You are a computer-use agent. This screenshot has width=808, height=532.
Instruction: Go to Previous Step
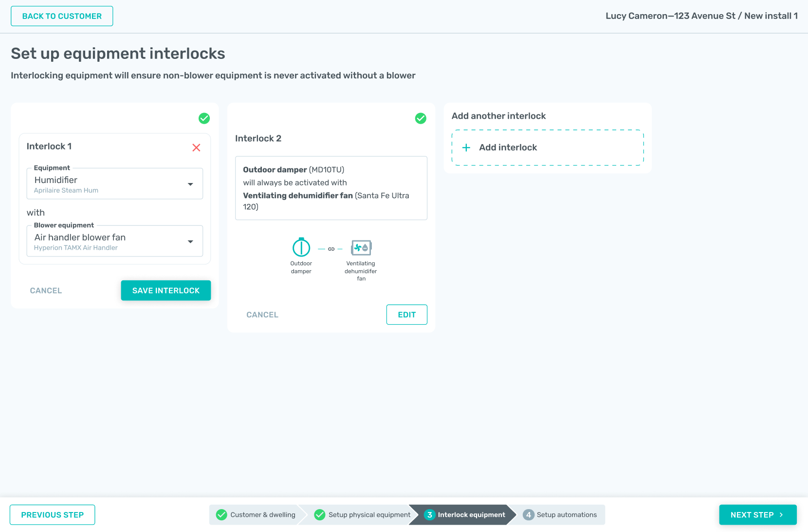(53, 515)
